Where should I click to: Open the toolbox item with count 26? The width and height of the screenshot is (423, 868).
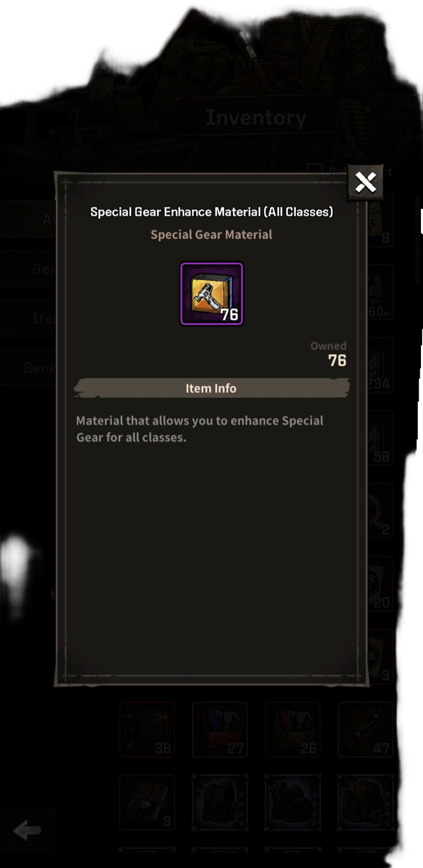tap(293, 730)
